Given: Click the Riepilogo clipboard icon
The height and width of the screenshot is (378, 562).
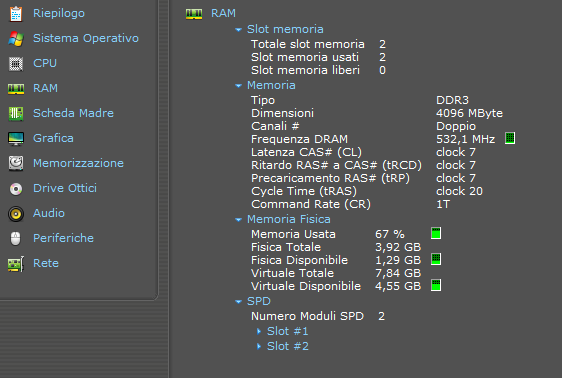Looking at the screenshot, I should point(16,14).
